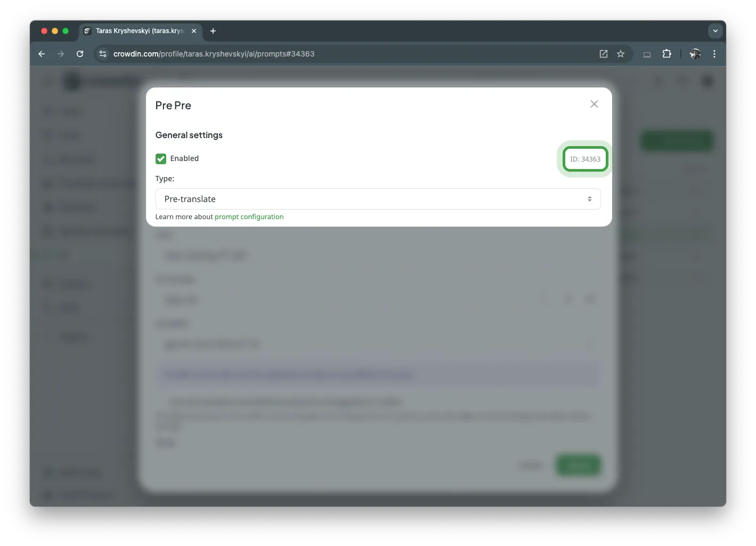Close the Pre Pre dialog
756x546 pixels.
click(x=594, y=104)
